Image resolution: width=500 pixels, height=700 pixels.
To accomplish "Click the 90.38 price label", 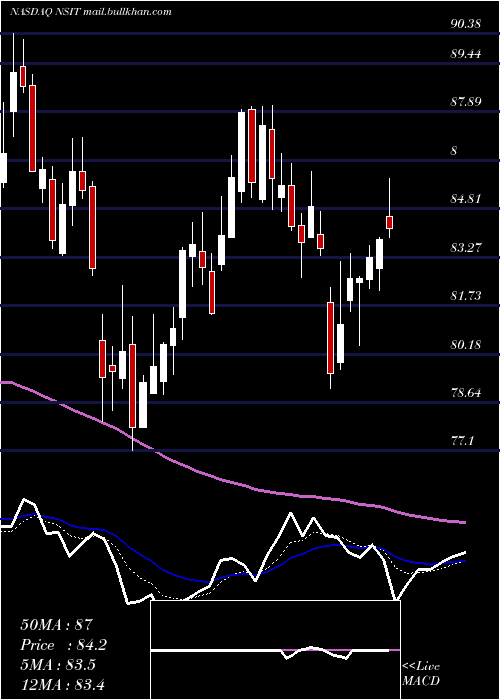I will [466, 24].
